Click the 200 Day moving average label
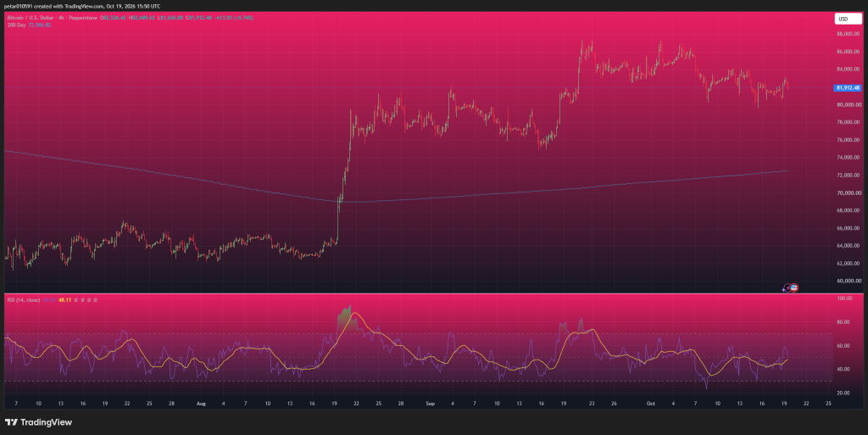868x435 pixels. point(16,25)
